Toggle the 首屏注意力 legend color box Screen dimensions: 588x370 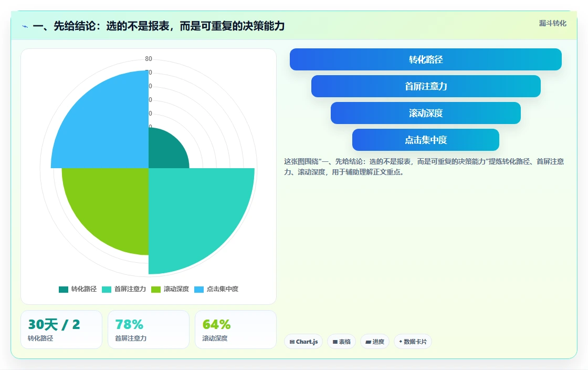[107, 289]
